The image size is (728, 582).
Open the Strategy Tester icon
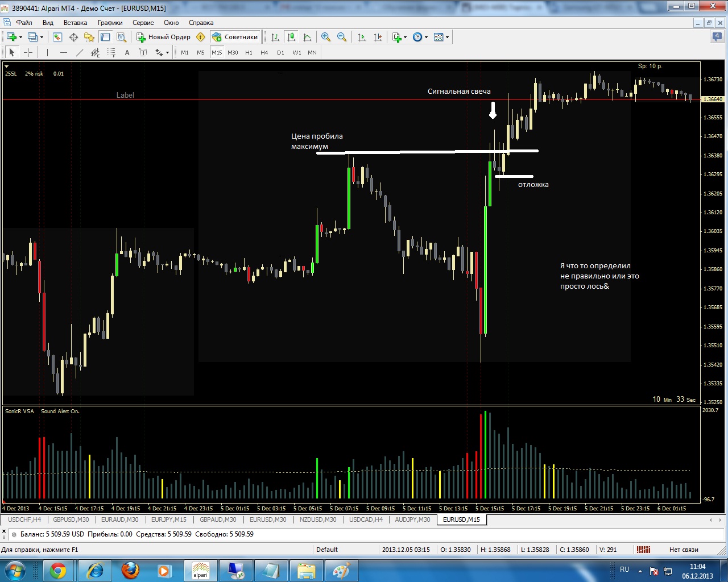click(x=121, y=37)
